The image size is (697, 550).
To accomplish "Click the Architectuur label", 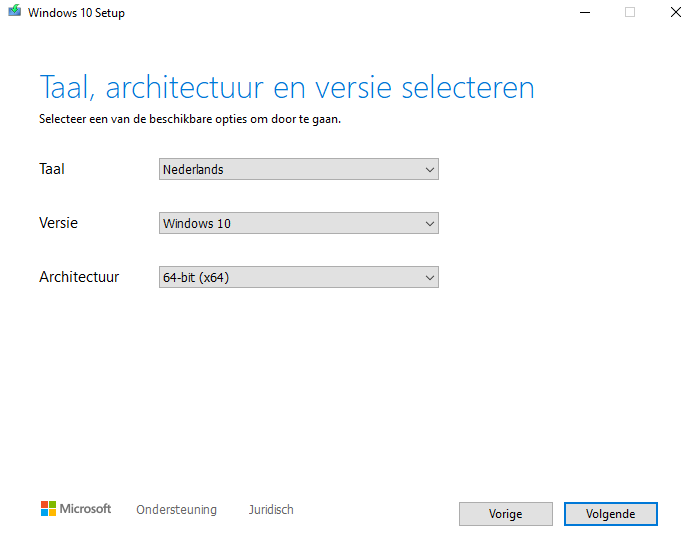I will [79, 277].
